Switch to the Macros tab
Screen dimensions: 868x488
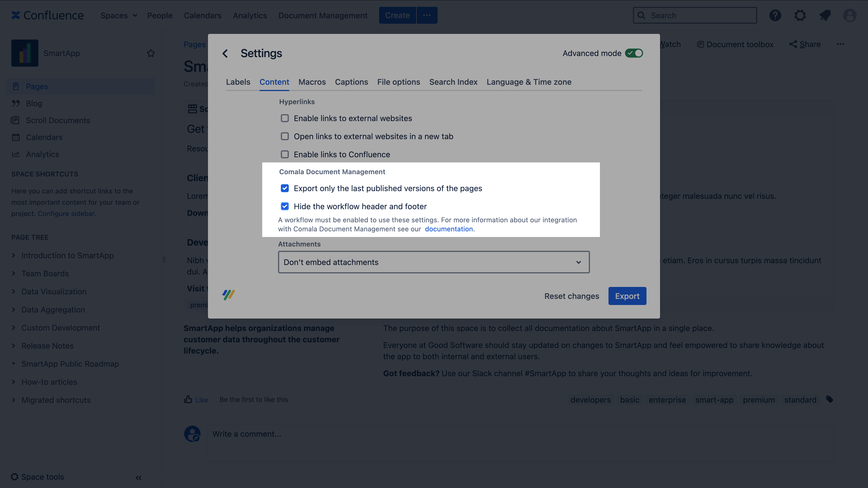click(x=312, y=82)
